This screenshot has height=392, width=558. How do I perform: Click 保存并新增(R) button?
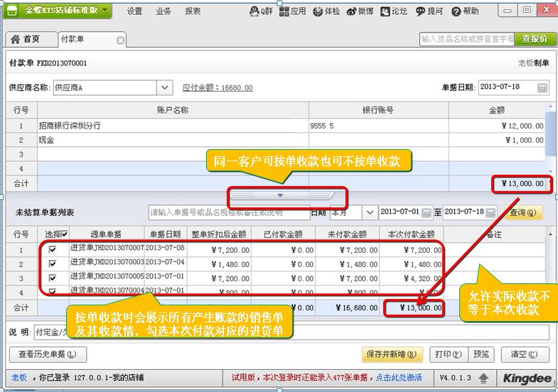coord(392,354)
